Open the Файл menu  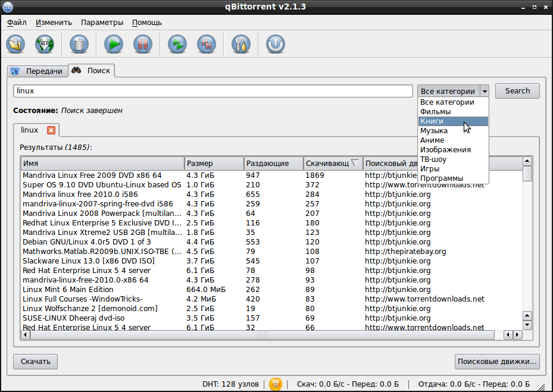(17, 23)
